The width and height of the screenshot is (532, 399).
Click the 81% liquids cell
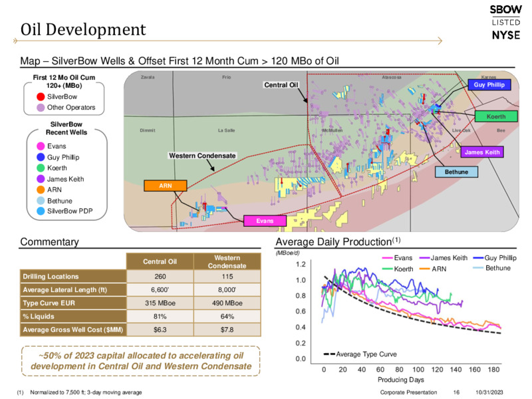click(x=160, y=317)
